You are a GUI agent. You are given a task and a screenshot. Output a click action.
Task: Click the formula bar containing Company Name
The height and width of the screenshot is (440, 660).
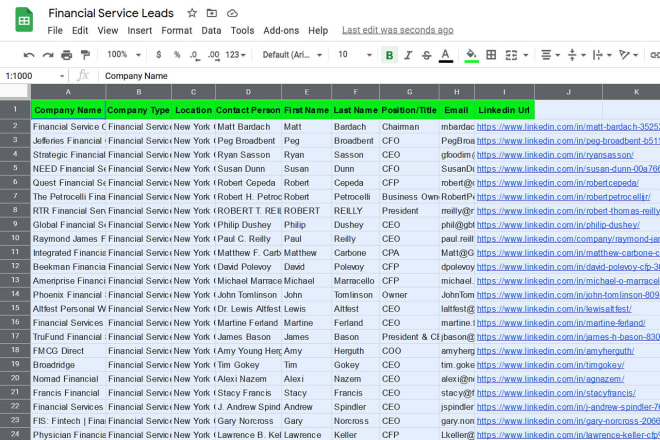[x=379, y=76]
